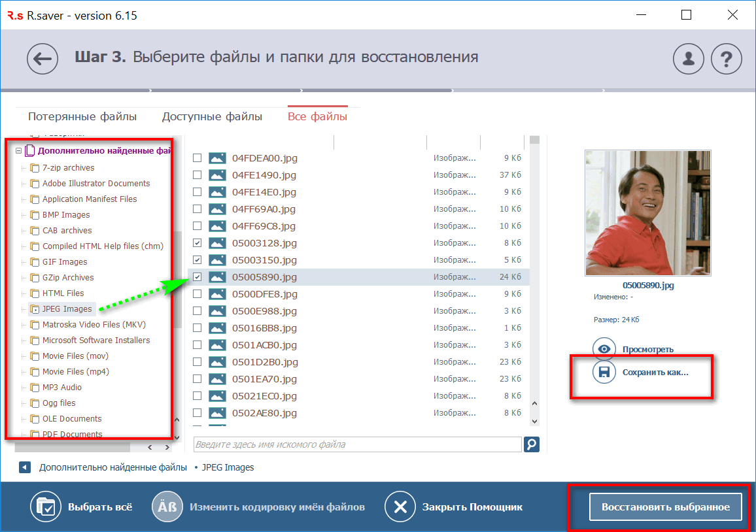Click the Восстановить выбранное button
The width and height of the screenshot is (756, 532).
(665, 507)
